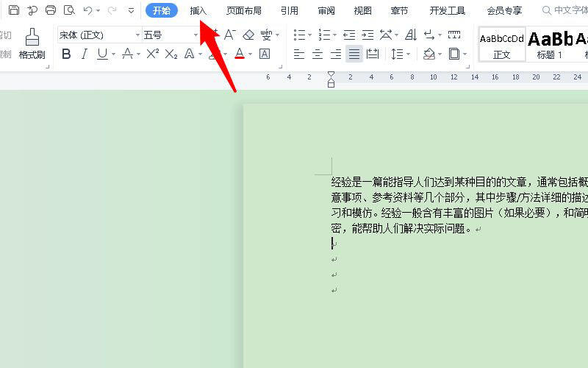Expand the font name 宋体 dropdown arrow
The image size is (588, 368).
pyautogui.click(x=137, y=35)
